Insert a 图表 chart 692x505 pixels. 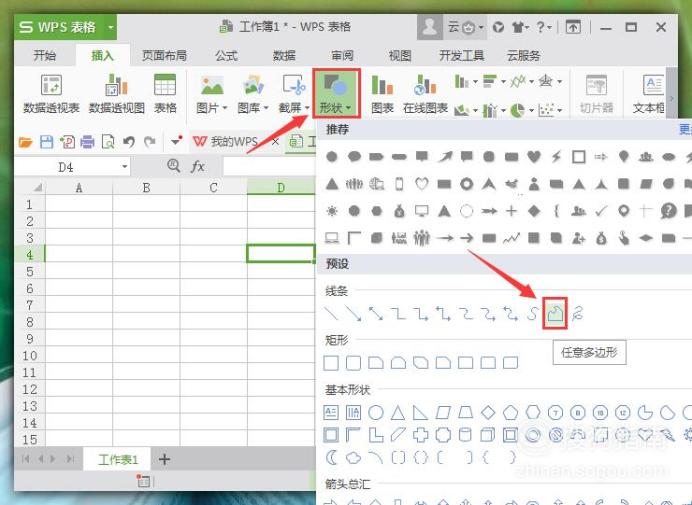[382, 94]
